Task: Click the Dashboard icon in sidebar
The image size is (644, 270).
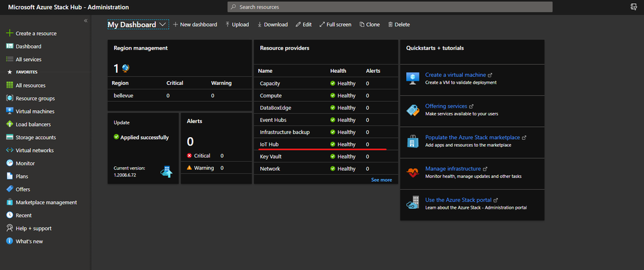Action: tap(10, 46)
